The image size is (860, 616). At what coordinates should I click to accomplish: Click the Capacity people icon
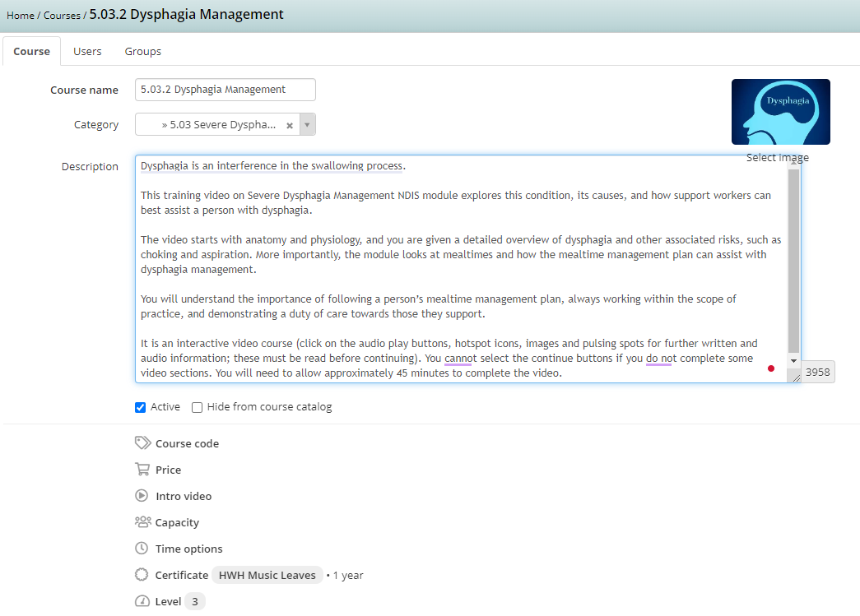(x=142, y=521)
